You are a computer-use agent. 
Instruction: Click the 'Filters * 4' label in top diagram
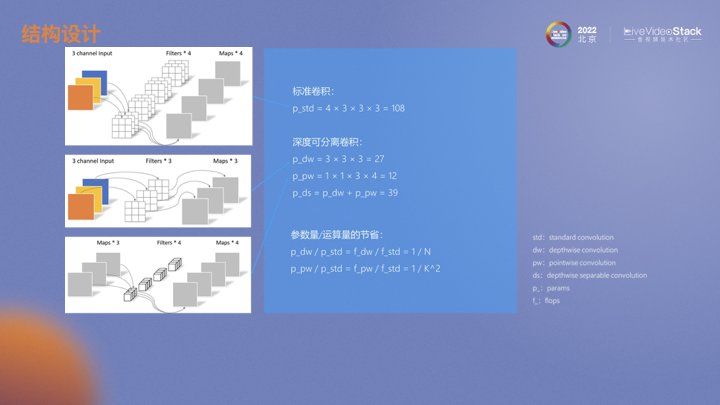[178, 52]
